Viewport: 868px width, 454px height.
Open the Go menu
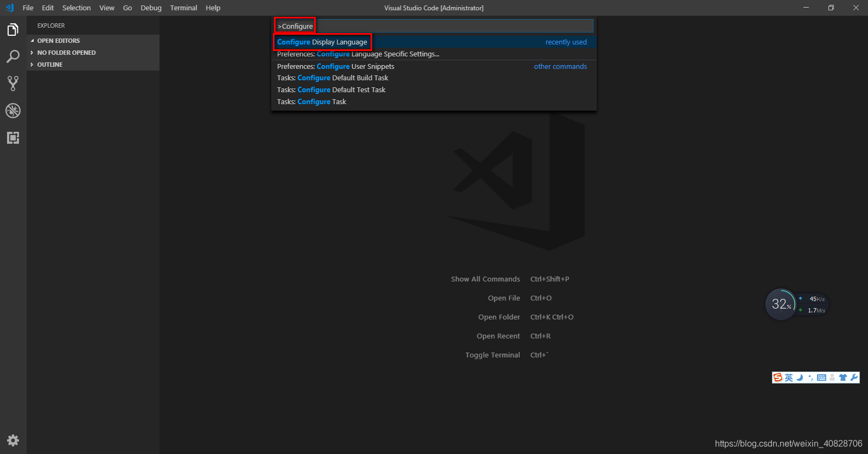click(127, 8)
